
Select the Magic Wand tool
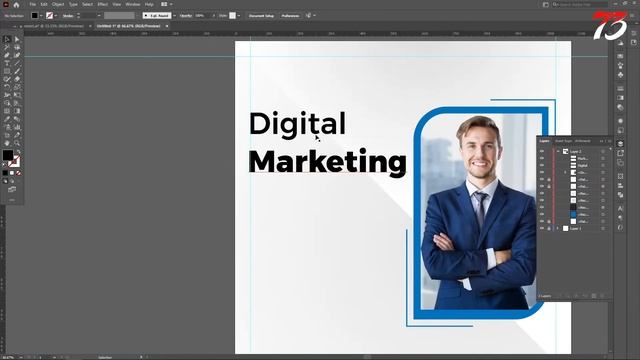tap(7, 47)
